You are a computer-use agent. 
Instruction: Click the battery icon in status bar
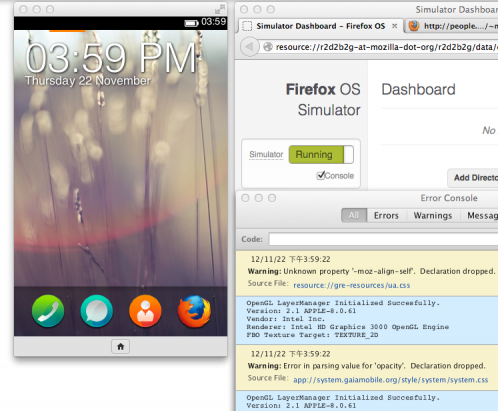point(191,23)
